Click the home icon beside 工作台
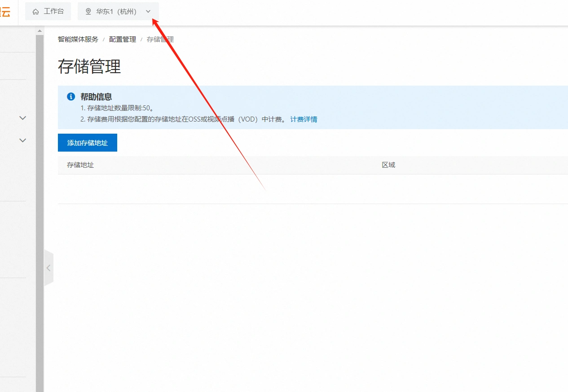Viewport: 568px width, 392px height. 36,12
